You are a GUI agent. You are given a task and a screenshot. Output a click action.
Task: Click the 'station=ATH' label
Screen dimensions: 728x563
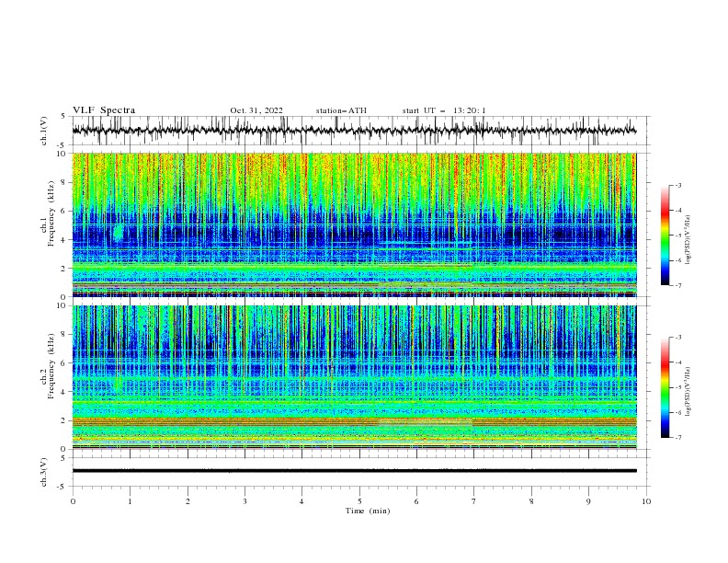tap(341, 110)
